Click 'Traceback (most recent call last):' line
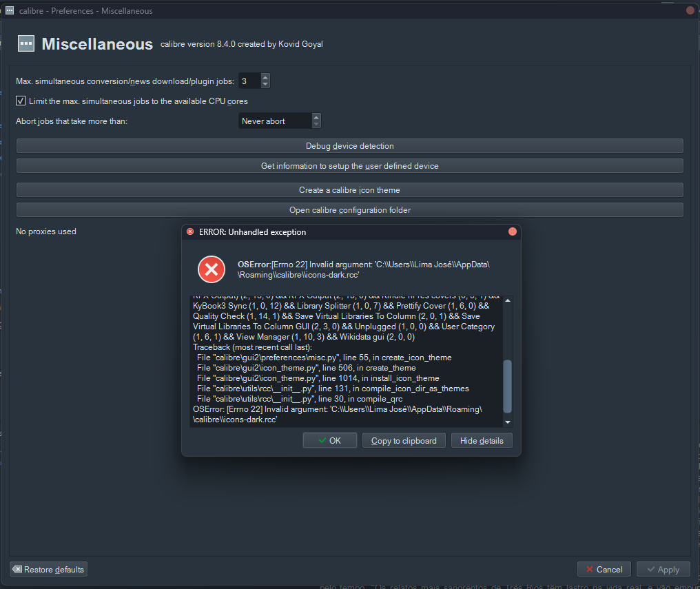Image resolution: width=700 pixels, height=589 pixels. (252, 347)
